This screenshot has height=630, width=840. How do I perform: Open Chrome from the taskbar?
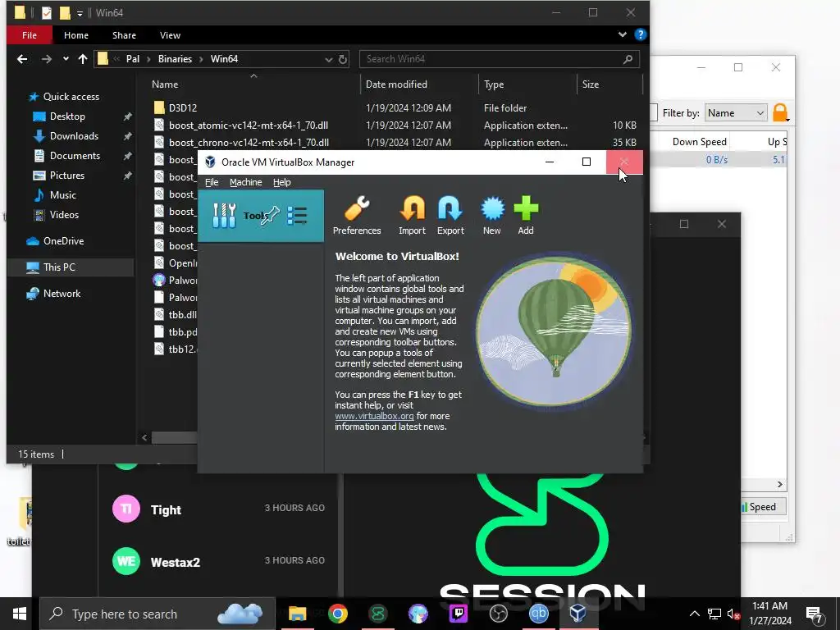coord(337,614)
